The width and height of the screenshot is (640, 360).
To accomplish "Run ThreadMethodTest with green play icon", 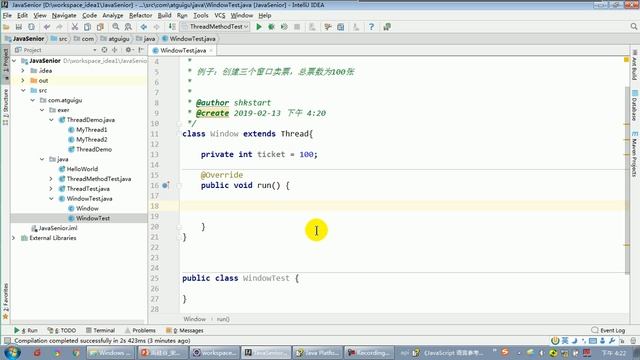I will tap(259, 27).
